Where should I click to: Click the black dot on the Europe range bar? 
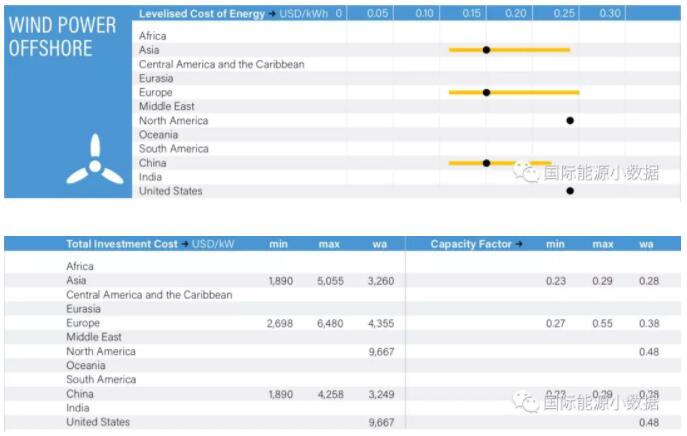(x=486, y=92)
